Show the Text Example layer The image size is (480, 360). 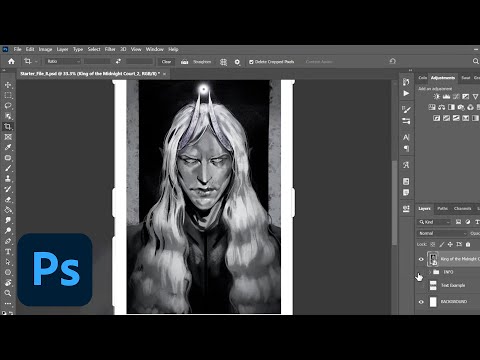coord(421,285)
